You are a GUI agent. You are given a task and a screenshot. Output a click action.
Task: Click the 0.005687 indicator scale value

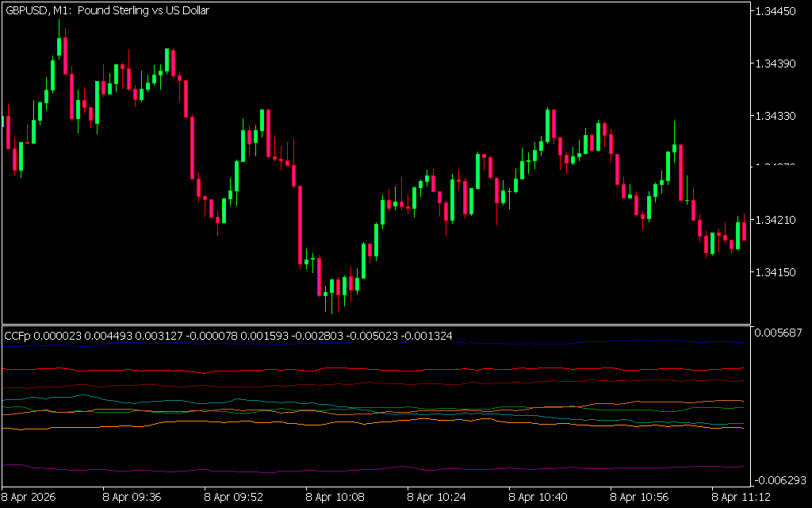[x=780, y=332]
